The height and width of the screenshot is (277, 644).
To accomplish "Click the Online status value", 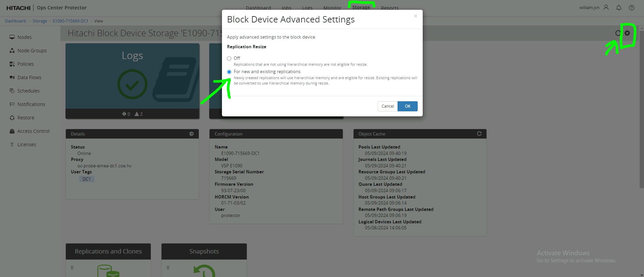I will point(84,153).
